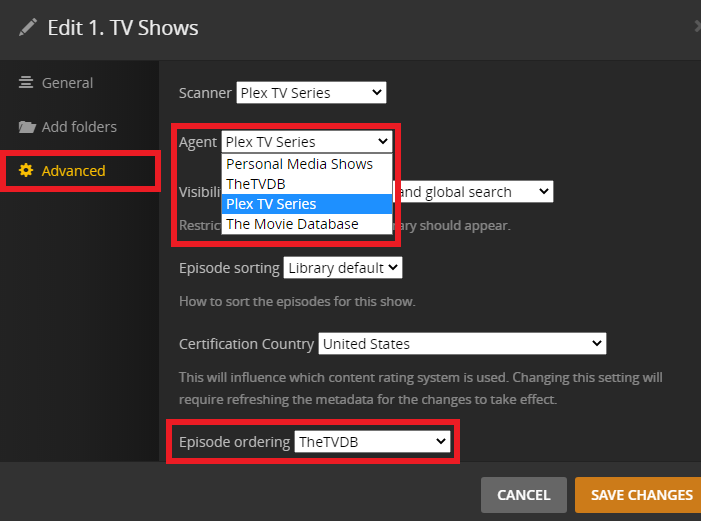Open the Episode sorting dropdown

pyautogui.click(x=343, y=268)
